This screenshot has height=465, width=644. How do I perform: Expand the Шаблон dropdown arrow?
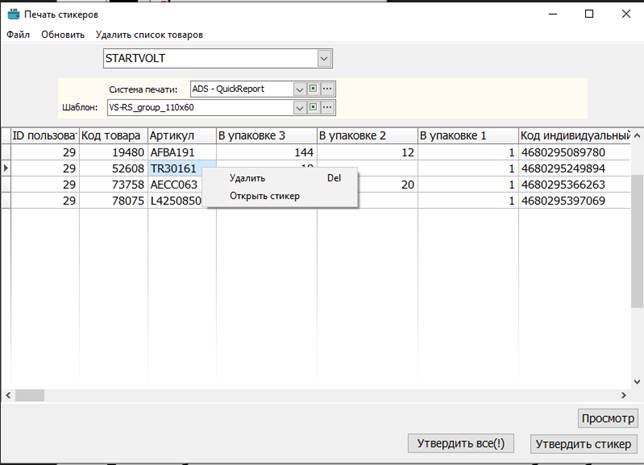click(299, 108)
